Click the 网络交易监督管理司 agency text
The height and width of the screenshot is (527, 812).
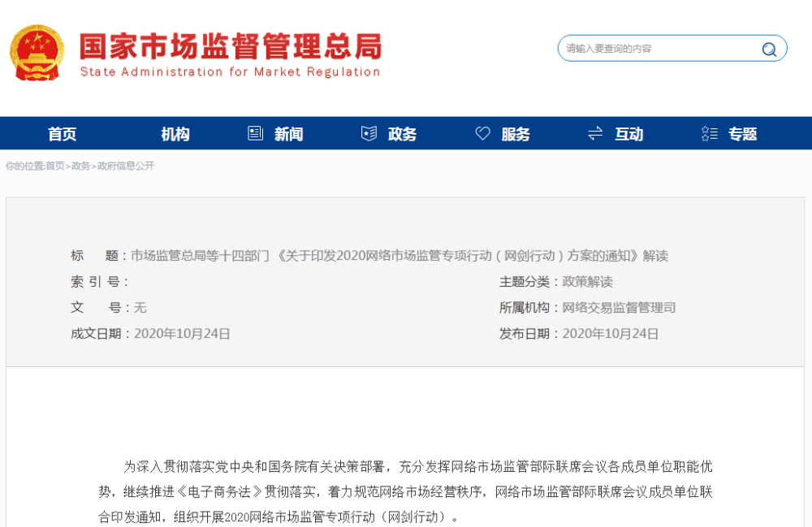[619, 308]
